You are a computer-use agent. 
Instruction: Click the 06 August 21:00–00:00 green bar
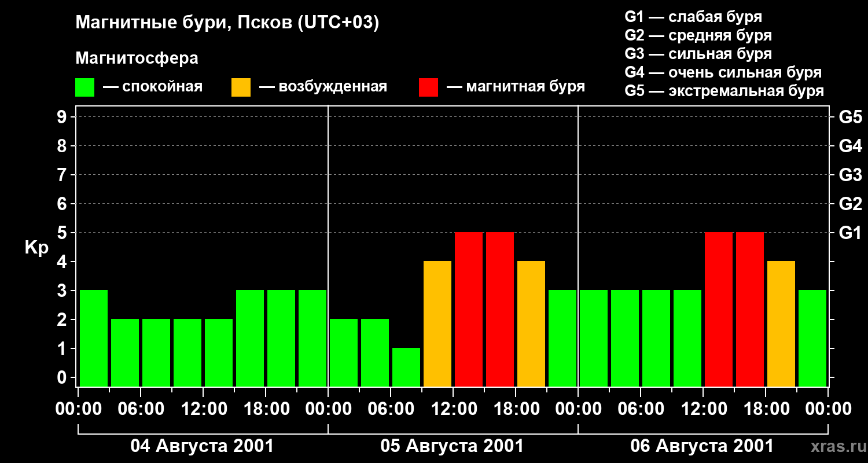click(812, 338)
